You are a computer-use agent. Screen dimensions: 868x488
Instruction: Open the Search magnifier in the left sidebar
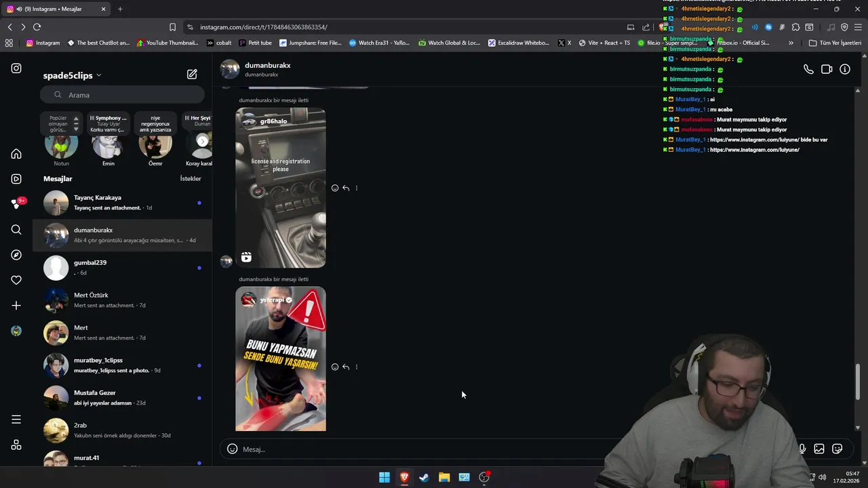tap(16, 230)
